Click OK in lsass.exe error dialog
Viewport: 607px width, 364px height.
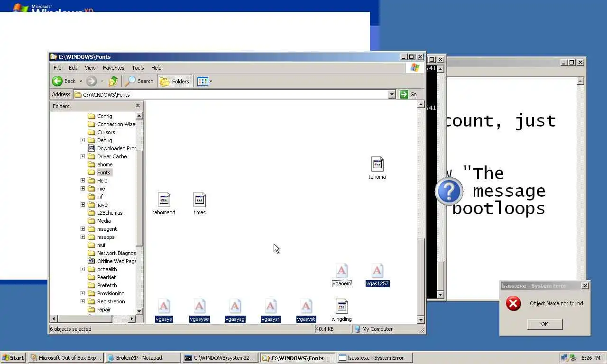pos(544,324)
